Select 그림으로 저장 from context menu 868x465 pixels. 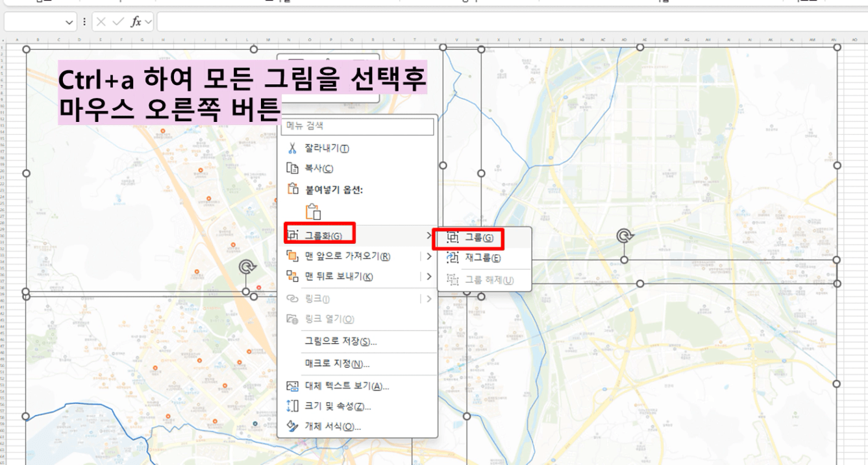341,341
